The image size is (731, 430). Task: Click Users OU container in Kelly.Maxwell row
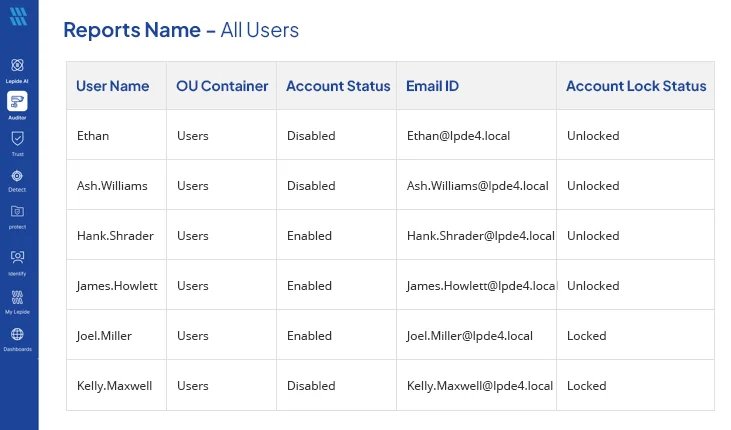tap(193, 386)
